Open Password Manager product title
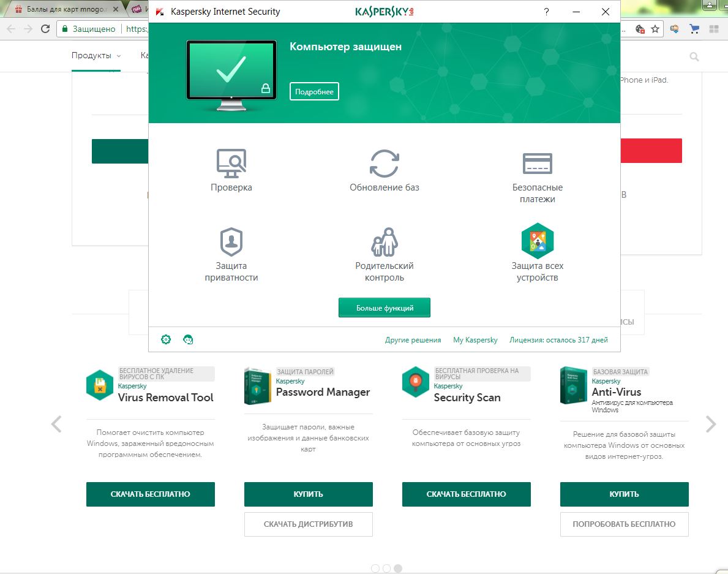Viewport: 728px width, 574px height. pyautogui.click(x=323, y=393)
